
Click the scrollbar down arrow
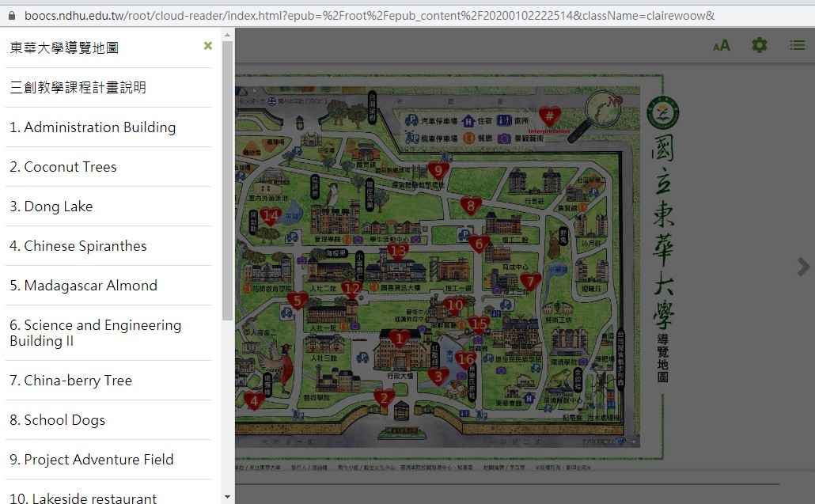(x=227, y=497)
